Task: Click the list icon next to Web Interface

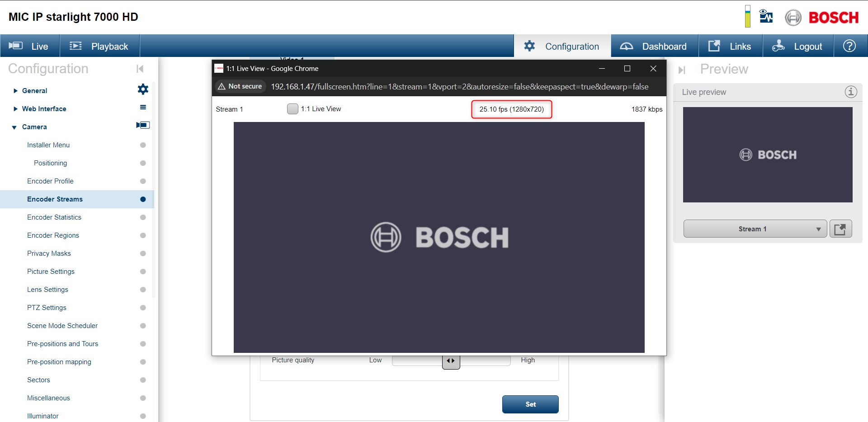Action: 143,108
